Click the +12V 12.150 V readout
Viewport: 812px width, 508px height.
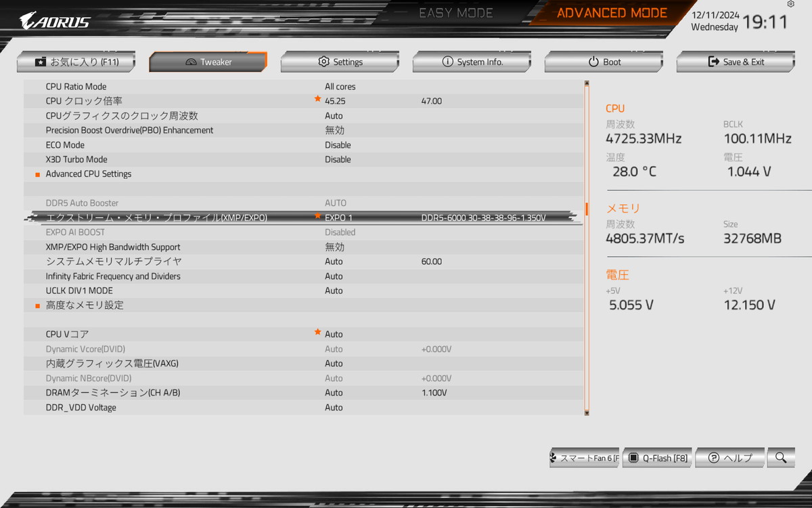(x=749, y=305)
